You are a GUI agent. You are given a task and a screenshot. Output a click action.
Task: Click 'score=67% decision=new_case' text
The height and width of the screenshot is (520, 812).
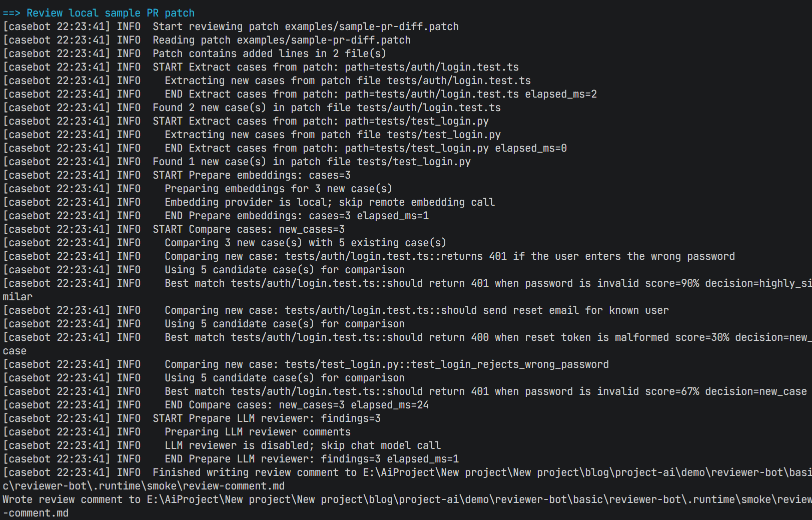pos(726,391)
